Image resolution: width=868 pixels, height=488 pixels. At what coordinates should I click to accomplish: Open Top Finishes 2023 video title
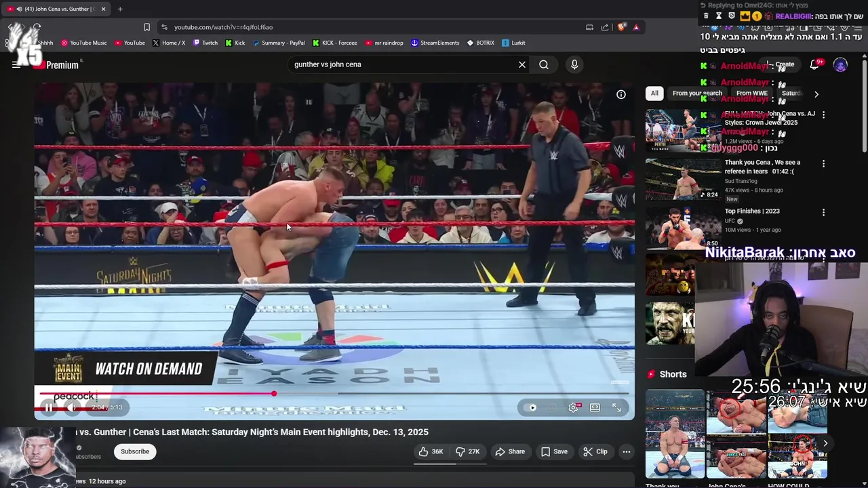(752, 211)
